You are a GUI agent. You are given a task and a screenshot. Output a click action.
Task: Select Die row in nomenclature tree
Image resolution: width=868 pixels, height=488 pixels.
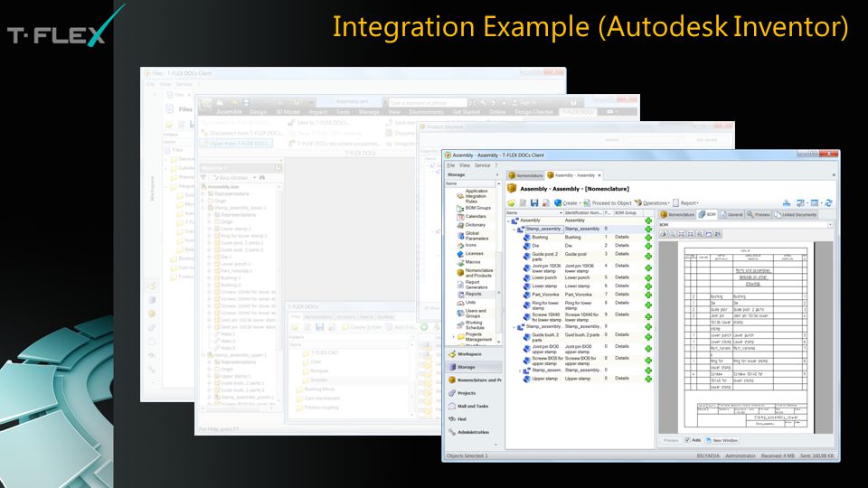(x=580, y=245)
